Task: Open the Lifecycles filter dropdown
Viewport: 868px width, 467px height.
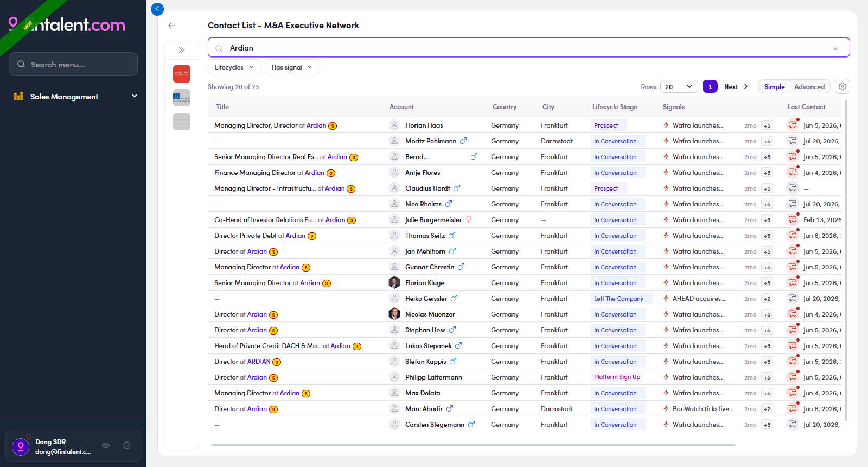Action: click(234, 67)
